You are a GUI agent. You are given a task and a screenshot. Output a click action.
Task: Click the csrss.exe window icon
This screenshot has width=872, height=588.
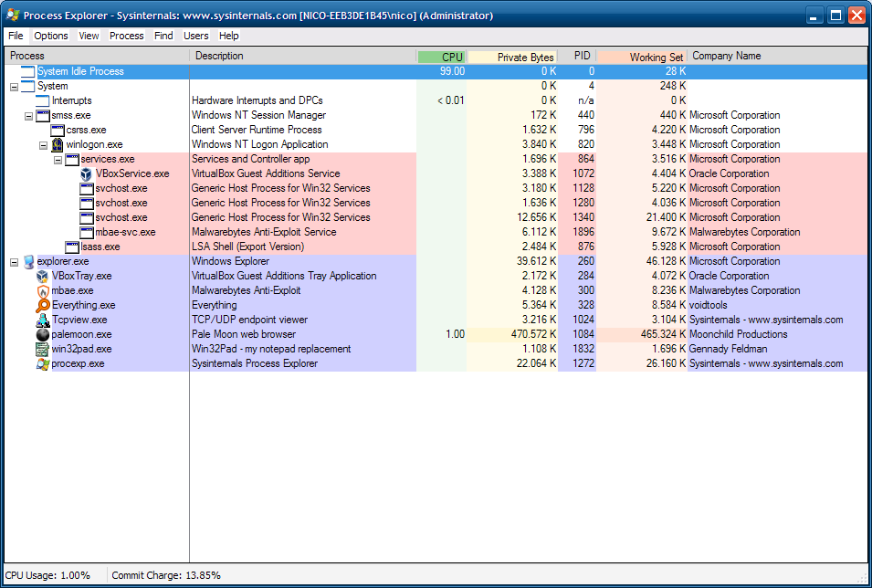tap(58, 131)
